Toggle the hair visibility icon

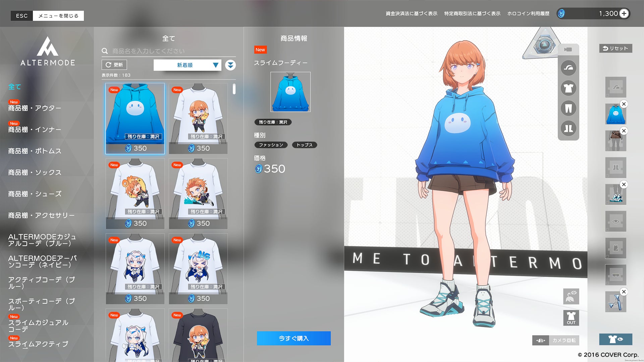[571, 296]
